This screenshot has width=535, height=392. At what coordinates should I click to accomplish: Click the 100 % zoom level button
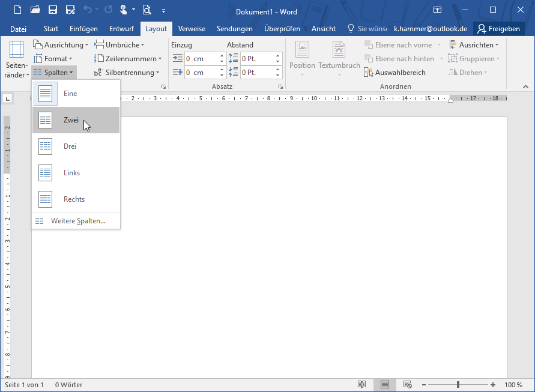pos(513,385)
